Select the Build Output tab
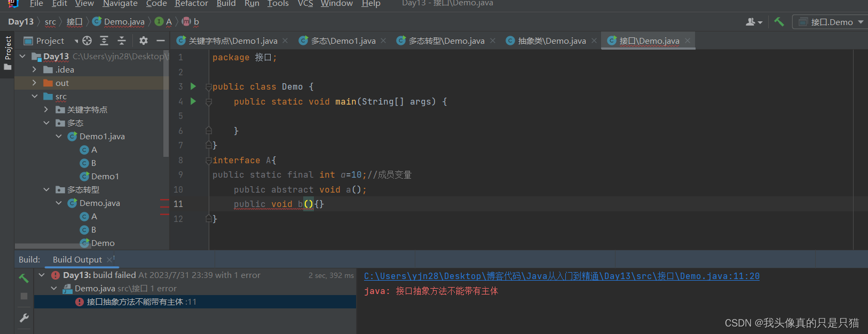This screenshot has height=334, width=868. coord(77,260)
